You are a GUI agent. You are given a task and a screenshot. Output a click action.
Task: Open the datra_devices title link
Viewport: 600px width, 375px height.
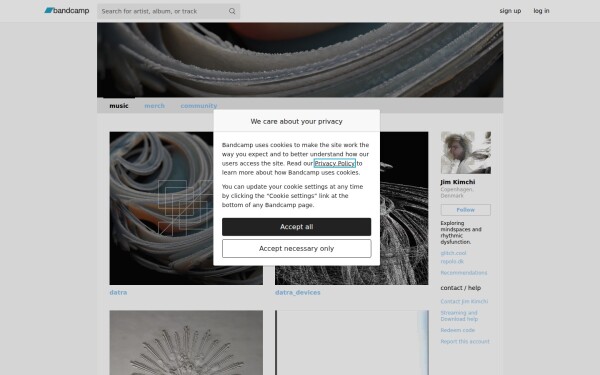tap(298, 292)
